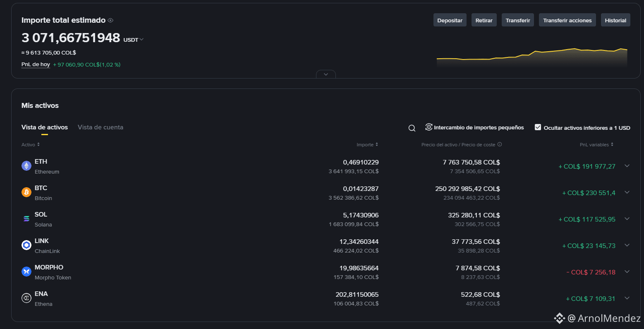Uncheck Ocultar activos inferiores a 1 USD
644x329 pixels.
[538, 127]
